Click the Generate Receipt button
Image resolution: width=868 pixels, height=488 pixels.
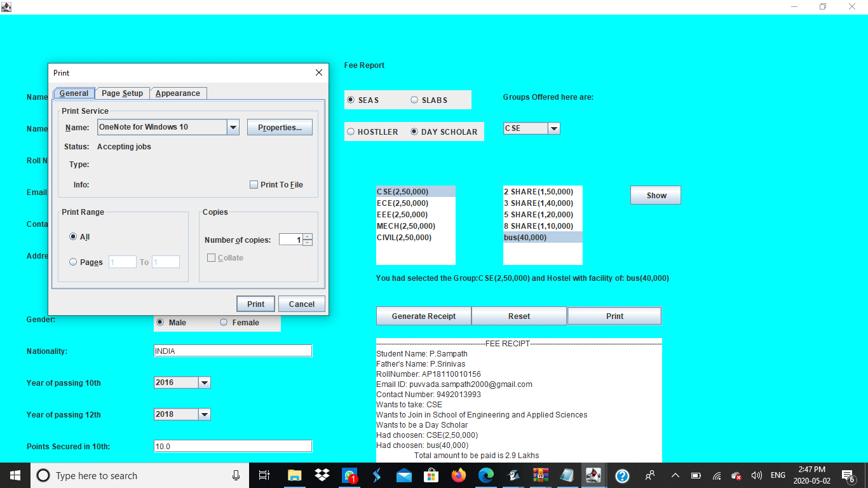pos(423,316)
